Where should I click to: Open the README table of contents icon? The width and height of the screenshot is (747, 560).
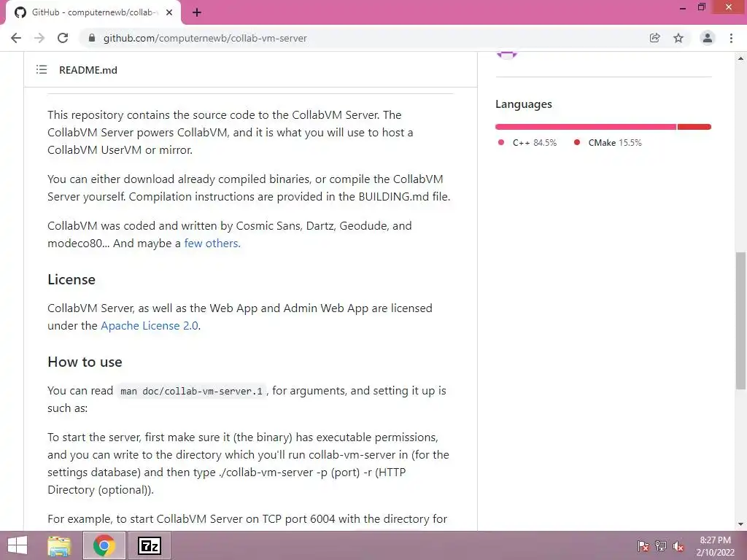[x=42, y=69]
